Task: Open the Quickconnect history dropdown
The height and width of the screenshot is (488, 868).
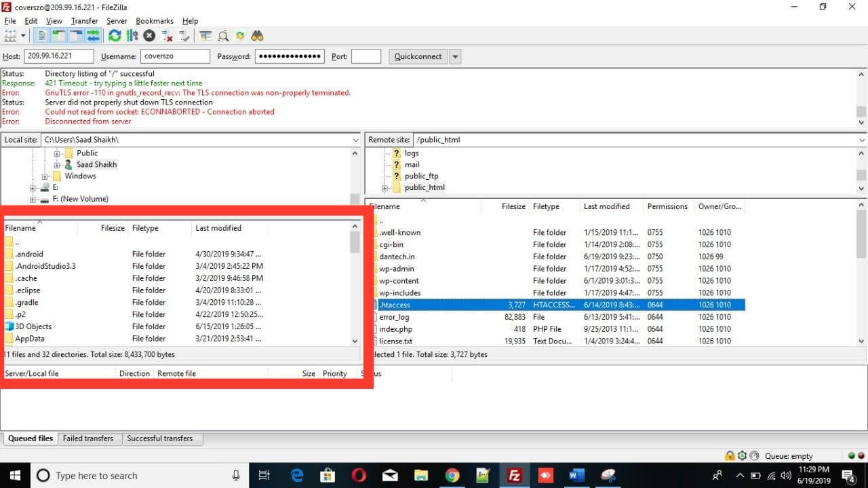Action: (x=455, y=56)
